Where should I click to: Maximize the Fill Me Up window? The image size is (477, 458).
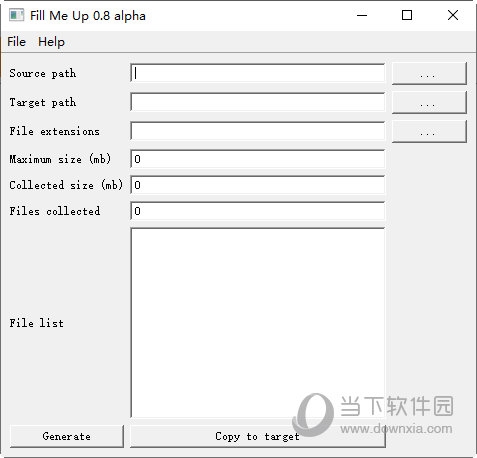(407, 15)
